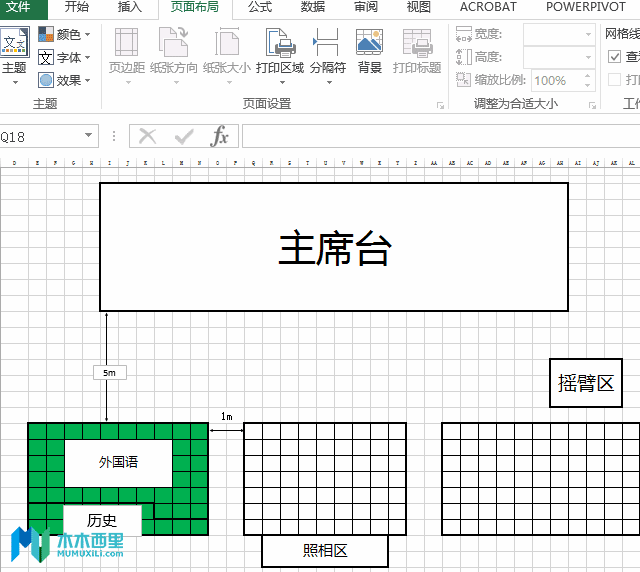Open the 分隔符 page breaks menu

click(327, 56)
